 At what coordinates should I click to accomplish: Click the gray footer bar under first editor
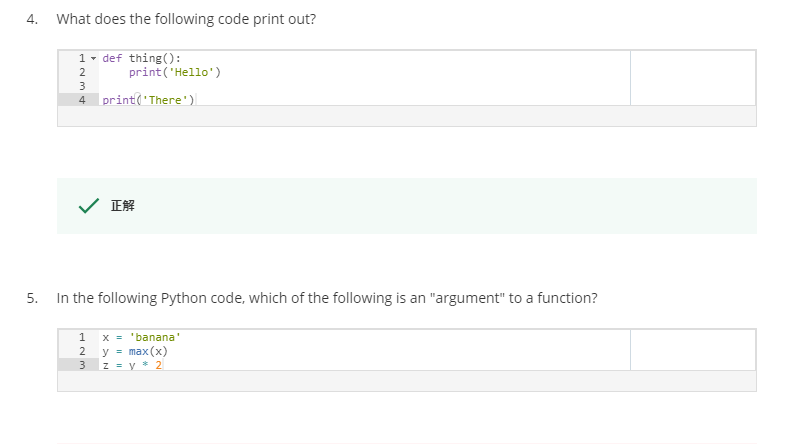(x=407, y=116)
